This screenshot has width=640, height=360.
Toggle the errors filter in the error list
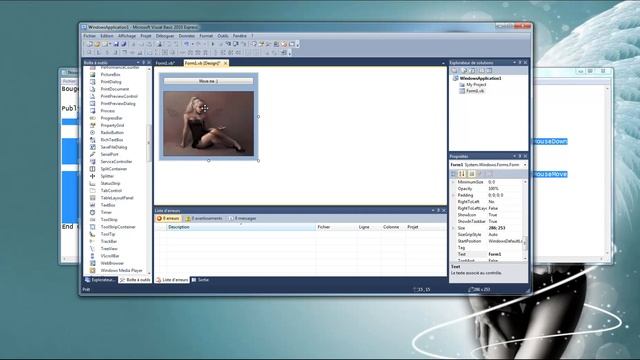click(x=168, y=218)
